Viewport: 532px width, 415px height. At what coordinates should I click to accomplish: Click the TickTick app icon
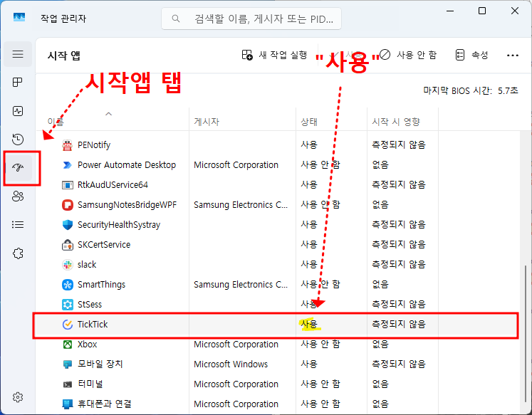click(68, 325)
